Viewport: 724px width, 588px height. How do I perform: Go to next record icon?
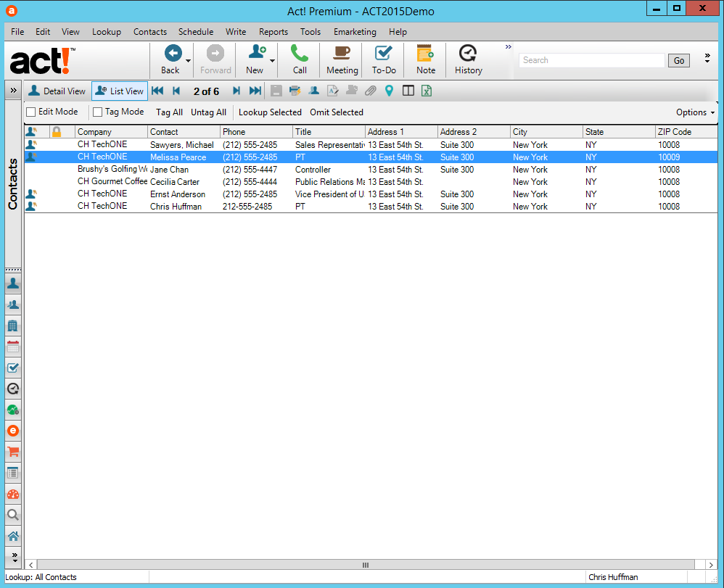pyautogui.click(x=236, y=91)
